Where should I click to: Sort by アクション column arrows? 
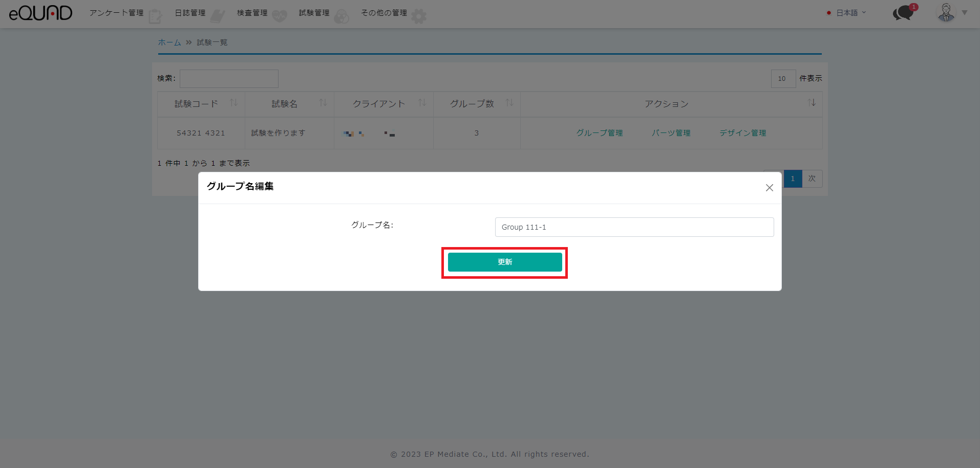[x=812, y=103]
